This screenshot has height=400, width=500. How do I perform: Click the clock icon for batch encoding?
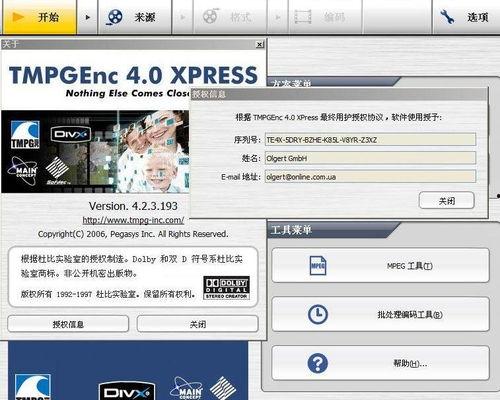pos(318,314)
